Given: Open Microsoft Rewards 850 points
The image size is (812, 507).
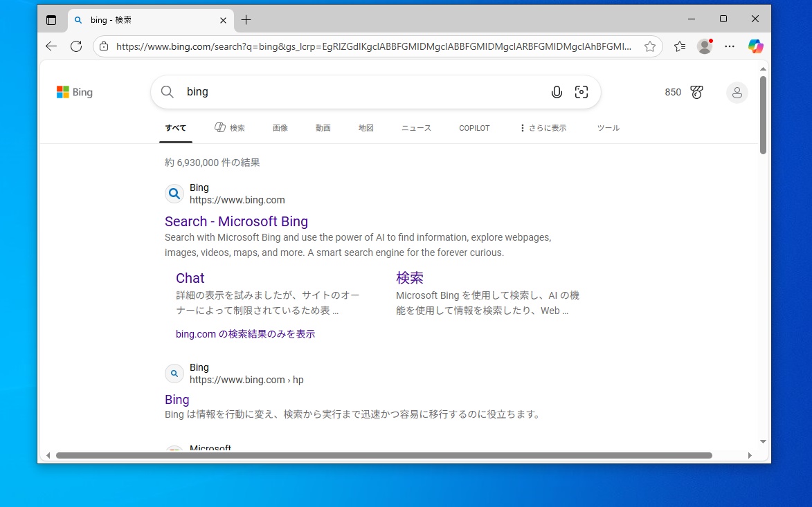Looking at the screenshot, I should click(x=673, y=92).
